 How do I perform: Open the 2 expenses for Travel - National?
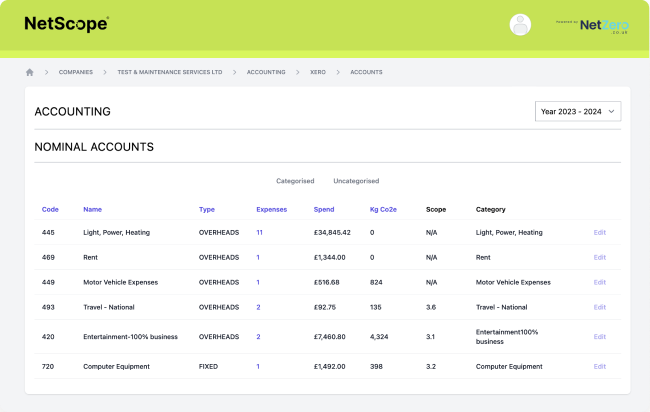pos(258,307)
